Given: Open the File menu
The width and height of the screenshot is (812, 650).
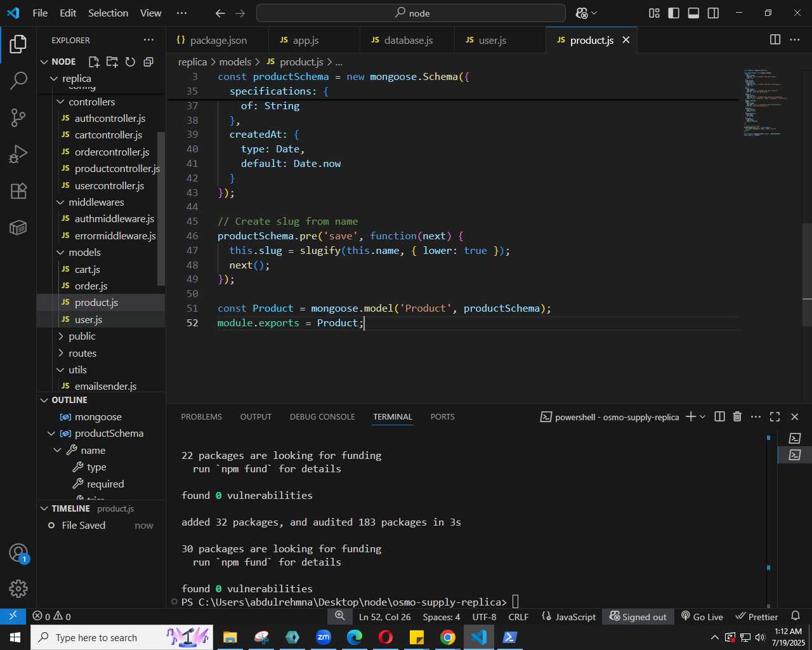Looking at the screenshot, I should [x=40, y=13].
